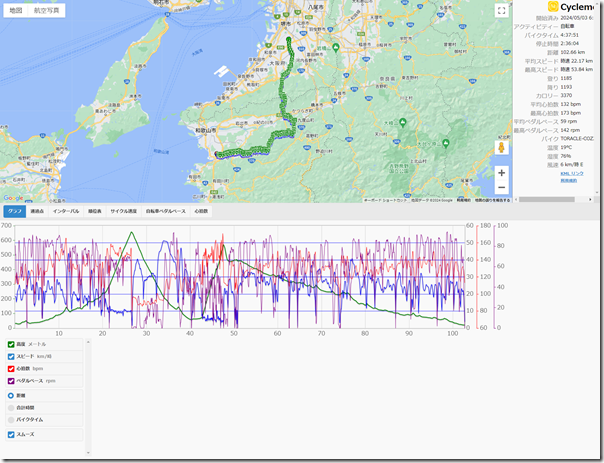Click average cadence value 59 rpm

coord(569,121)
